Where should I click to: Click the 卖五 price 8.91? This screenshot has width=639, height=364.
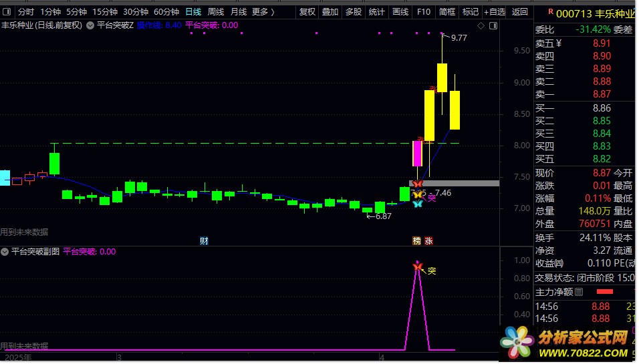(602, 43)
